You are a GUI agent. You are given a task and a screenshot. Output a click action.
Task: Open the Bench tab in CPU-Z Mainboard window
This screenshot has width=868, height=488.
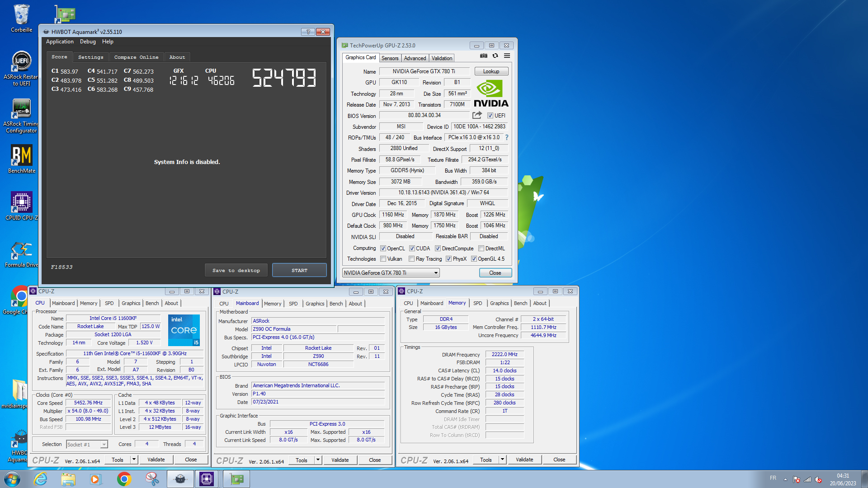tap(336, 304)
